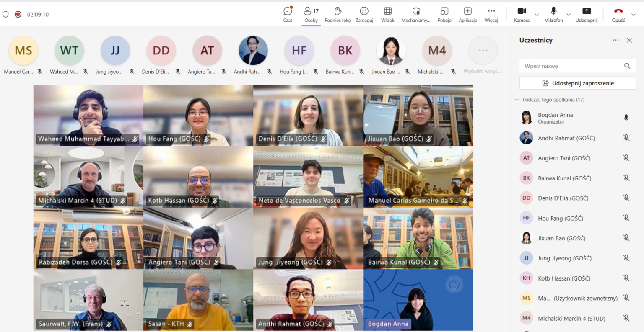This screenshot has height=332, width=644.
Task: Click the Udostępnij screen share icon
Action: coord(586,14)
